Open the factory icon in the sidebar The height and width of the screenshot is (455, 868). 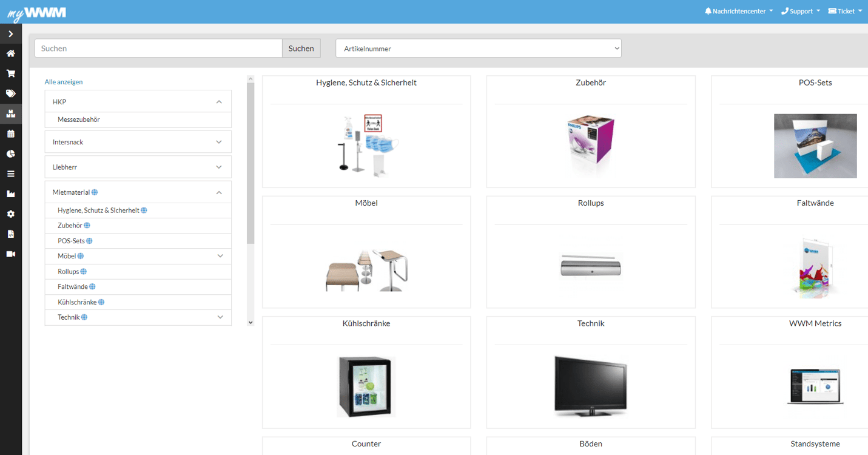pyautogui.click(x=10, y=194)
